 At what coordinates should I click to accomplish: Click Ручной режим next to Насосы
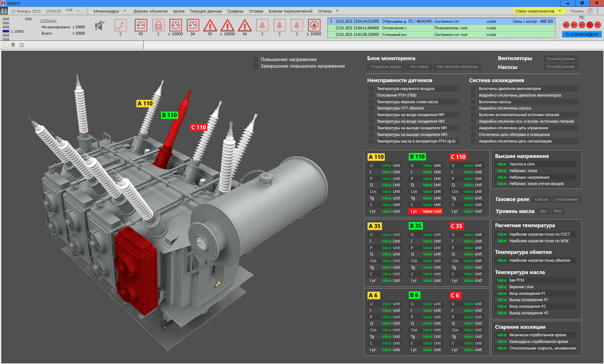561,67
